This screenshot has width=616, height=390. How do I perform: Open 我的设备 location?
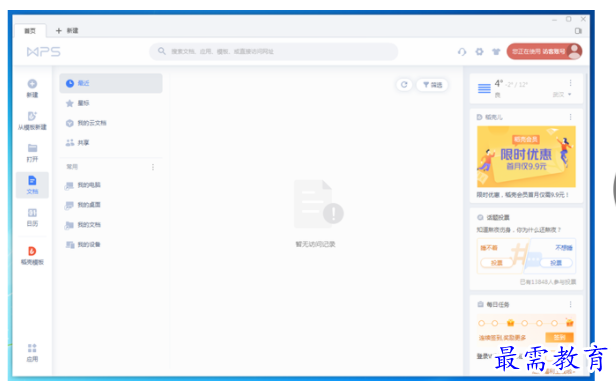click(x=111, y=244)
